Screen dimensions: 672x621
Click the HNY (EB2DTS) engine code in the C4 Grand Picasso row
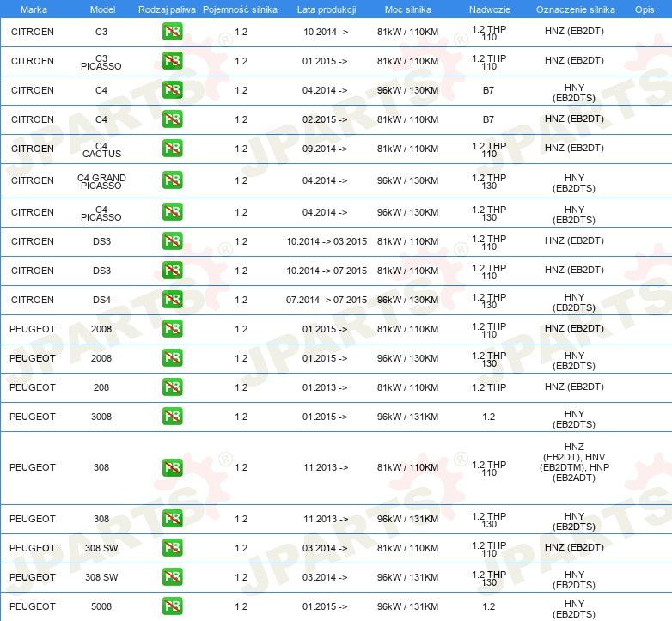[x=574, y=183]
